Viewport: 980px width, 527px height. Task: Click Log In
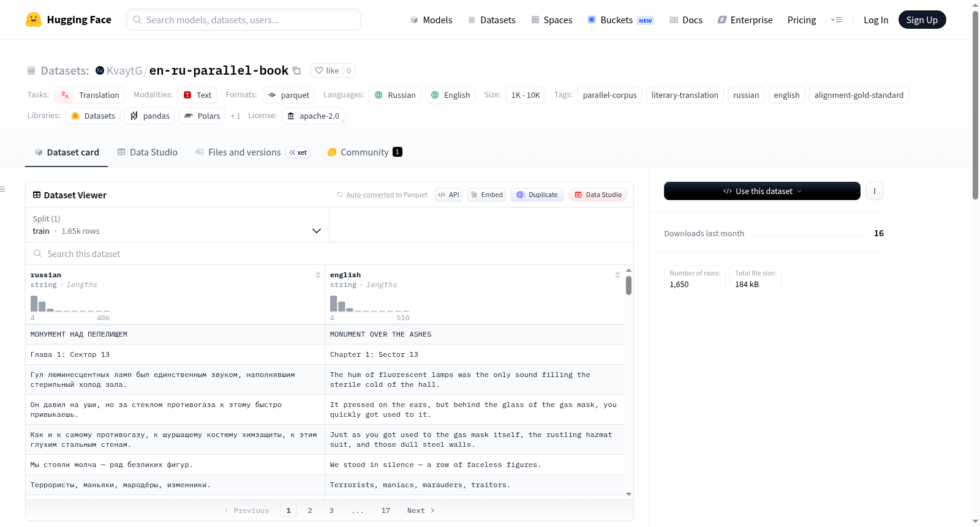tap(876, 20)
